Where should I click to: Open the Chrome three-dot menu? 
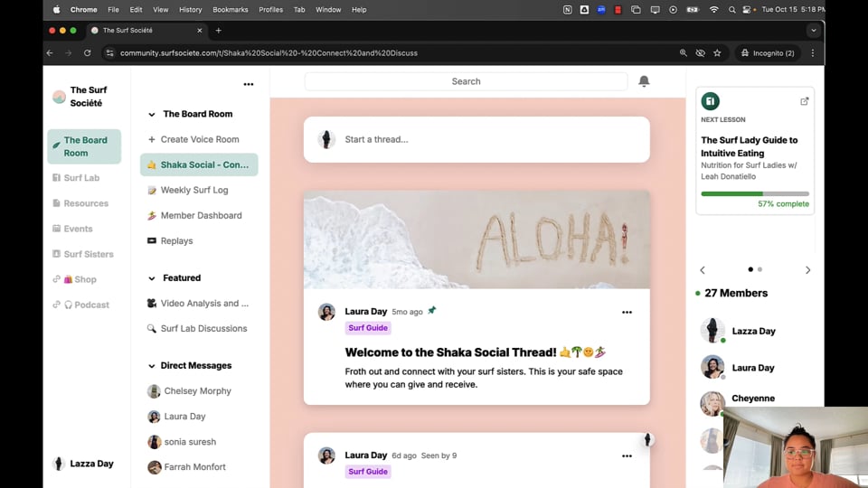pyautogui.click(x=813, y=53)
